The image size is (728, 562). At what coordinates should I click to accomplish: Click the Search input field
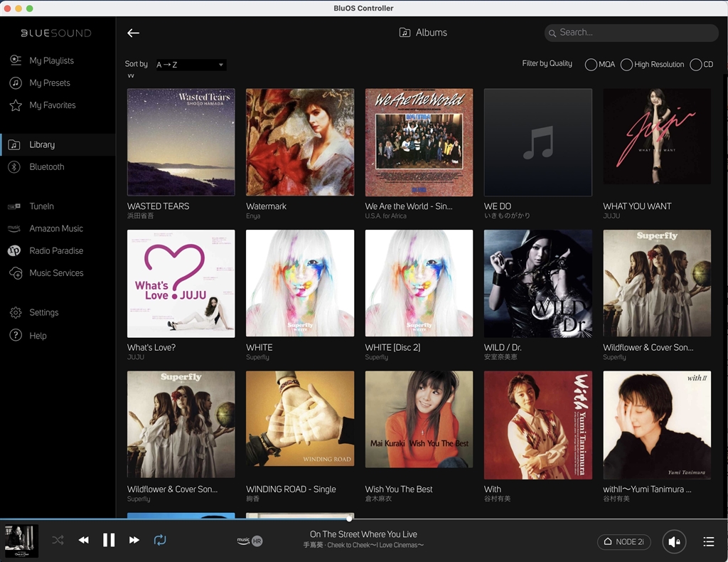pyautogui.click(x=631, y=33)
